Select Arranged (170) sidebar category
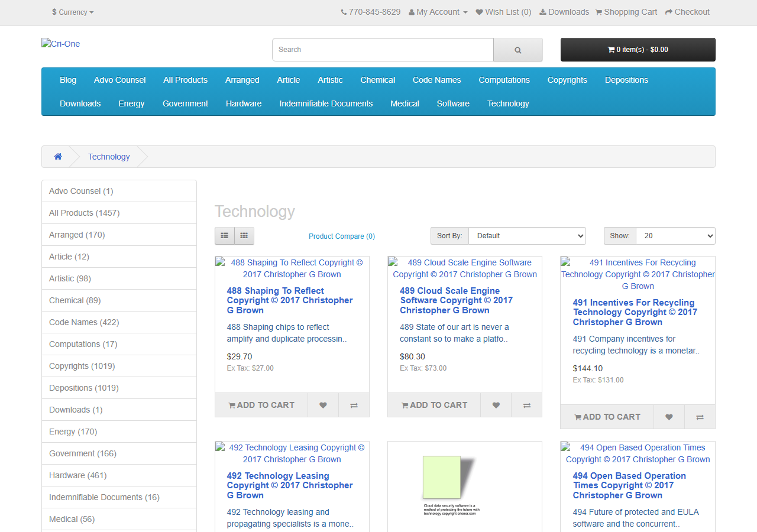This screenshot has height=532, width=757. tap(119, 235)
